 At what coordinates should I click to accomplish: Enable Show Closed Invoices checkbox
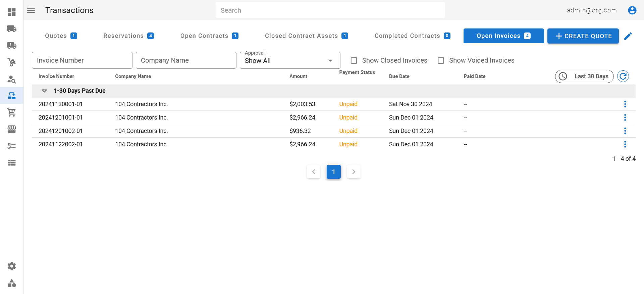click(354, 61)
